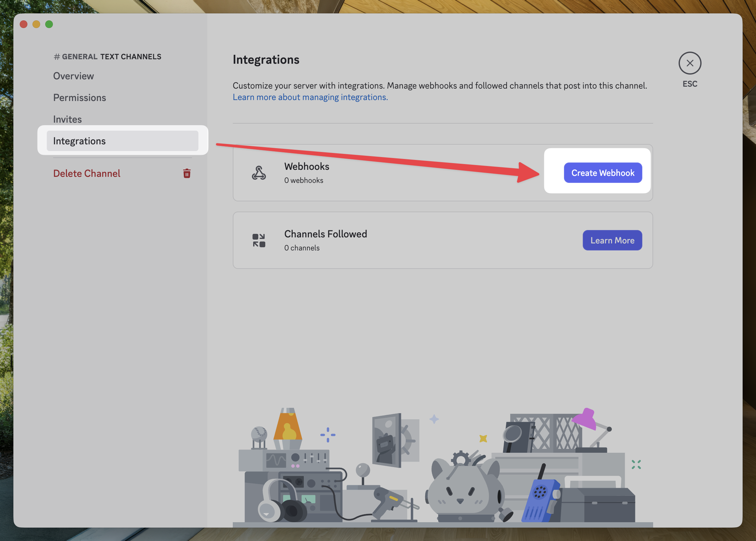This screenshot has height=541, width=756.
Task: Click the hash icon beside GENERAL
Action: pyautogui.click(x=57, y=57)
